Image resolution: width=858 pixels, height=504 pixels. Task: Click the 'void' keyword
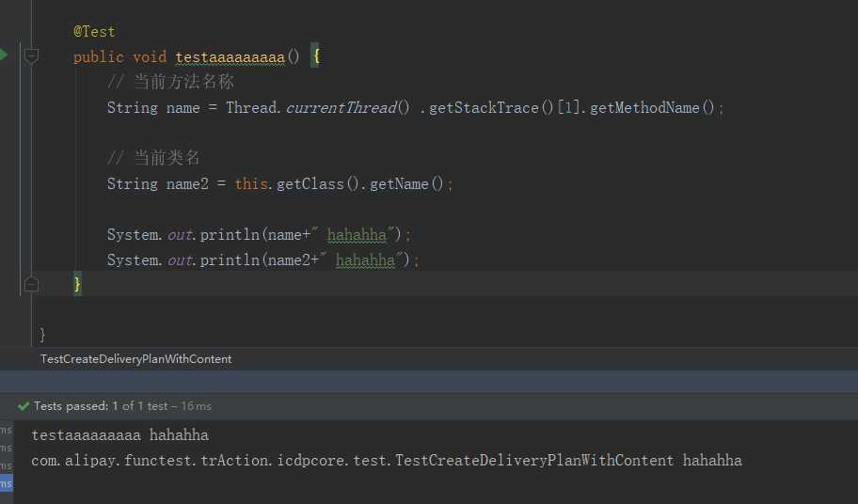(x=150, y=56)
